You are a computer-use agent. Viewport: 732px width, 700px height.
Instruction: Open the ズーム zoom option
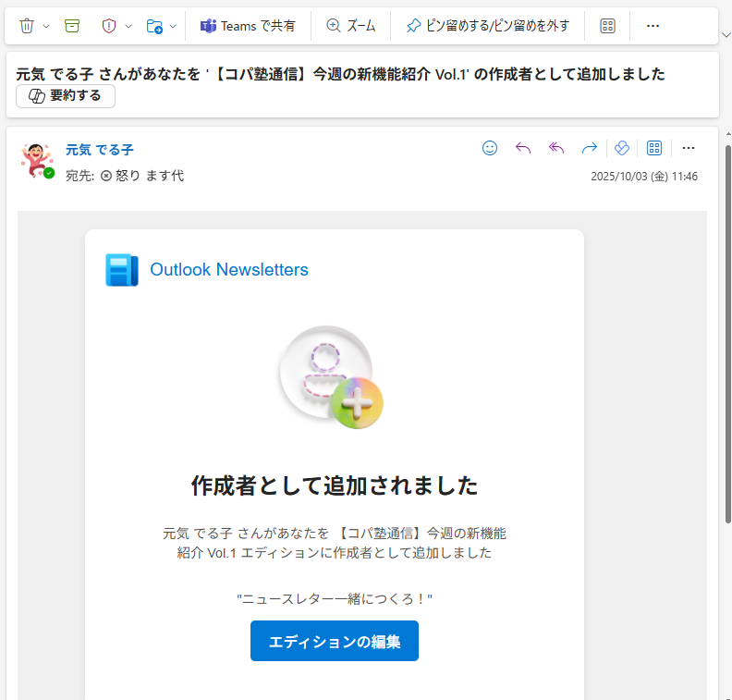pyautogui.click(x=351, y=26)
